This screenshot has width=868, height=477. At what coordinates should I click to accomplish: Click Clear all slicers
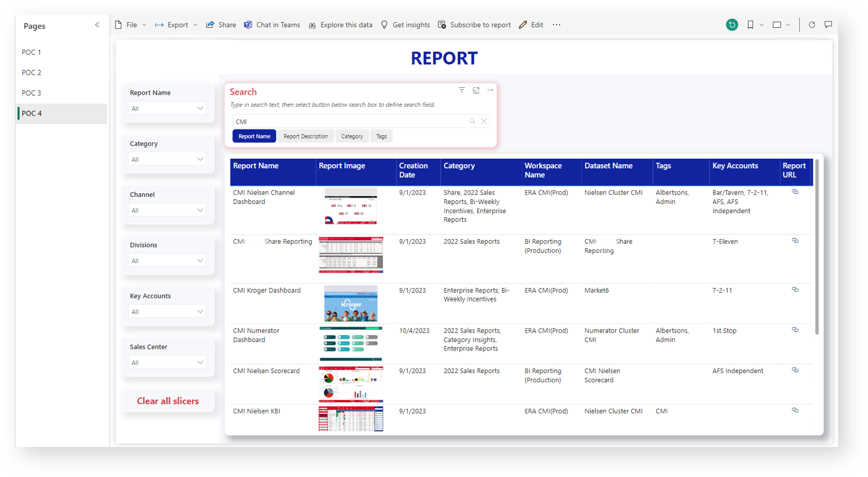coord(168,401)
